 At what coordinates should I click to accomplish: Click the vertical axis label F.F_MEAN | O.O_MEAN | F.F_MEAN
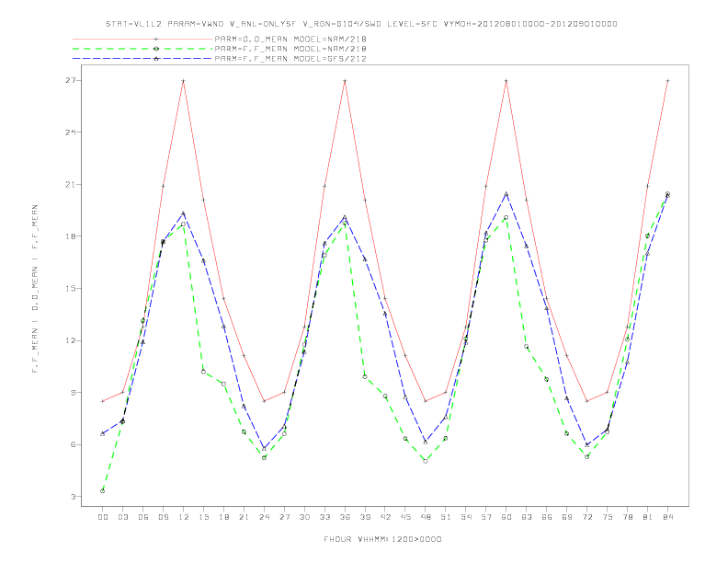pos(35,289)
